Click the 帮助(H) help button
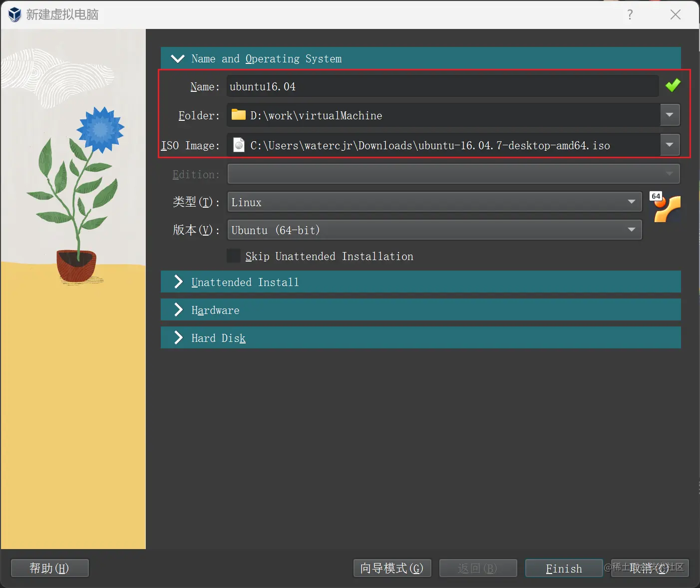The image size is (700, 588). point(50,568)
